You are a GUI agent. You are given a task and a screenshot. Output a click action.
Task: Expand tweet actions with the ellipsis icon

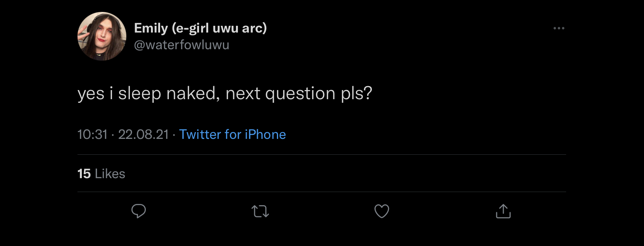(559, 28)
